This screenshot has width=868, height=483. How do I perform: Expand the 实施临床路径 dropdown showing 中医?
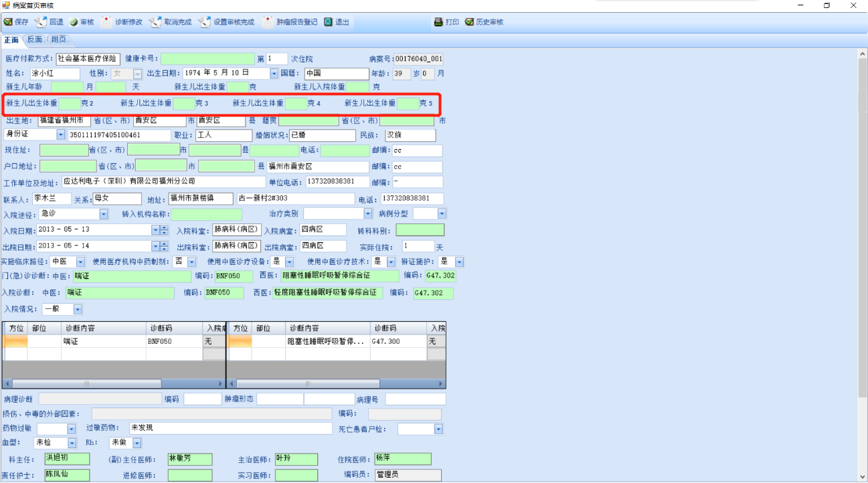click(81, 262)
